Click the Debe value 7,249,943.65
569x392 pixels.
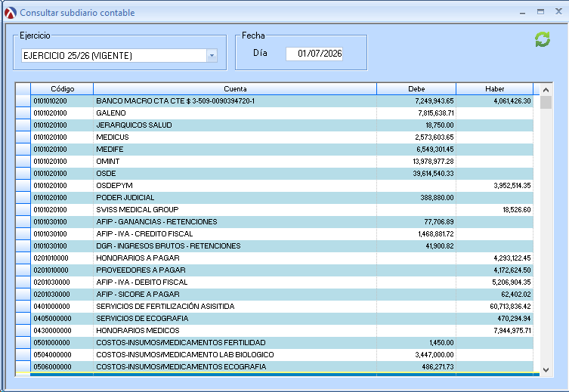pos(434,101)
